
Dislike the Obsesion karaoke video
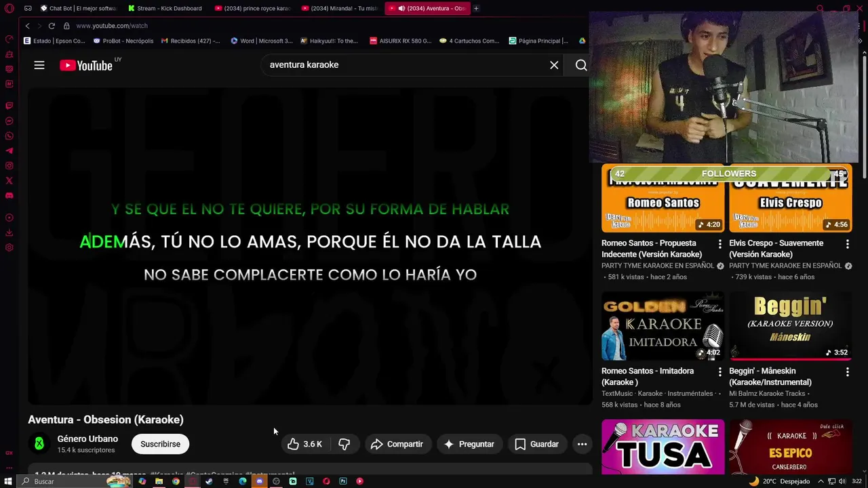click(x=344, y=444)
